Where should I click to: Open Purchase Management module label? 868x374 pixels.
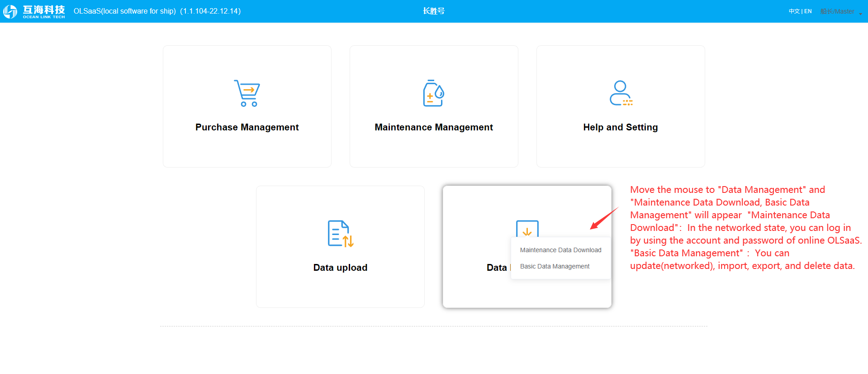(x=247, y=127)
